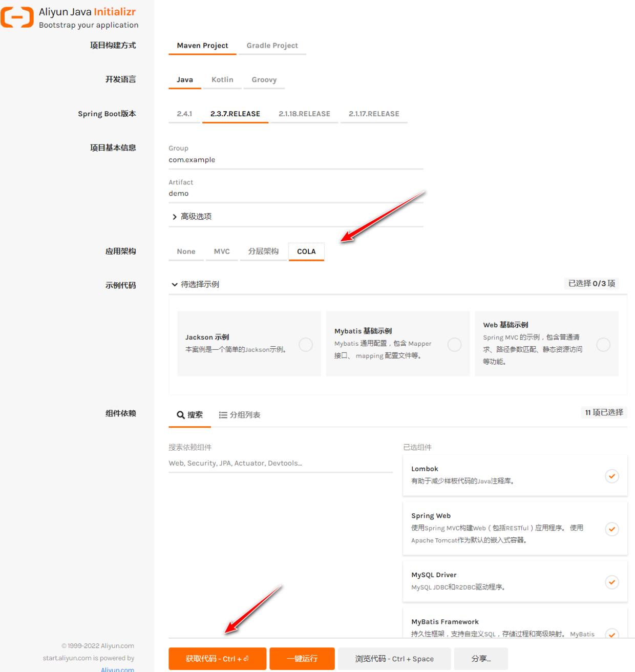Click the Jackson 示例 card title

(x=207, y=337)
